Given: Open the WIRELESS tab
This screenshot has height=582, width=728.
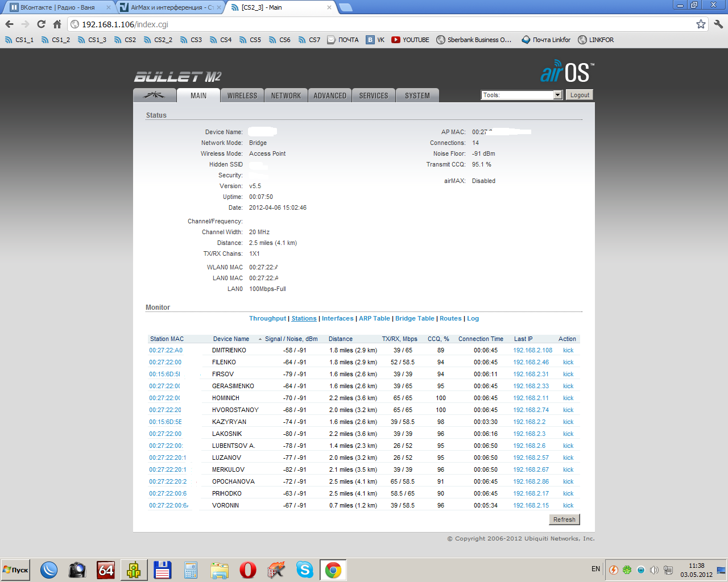Looking at the screenshot, I should point(242,95).
